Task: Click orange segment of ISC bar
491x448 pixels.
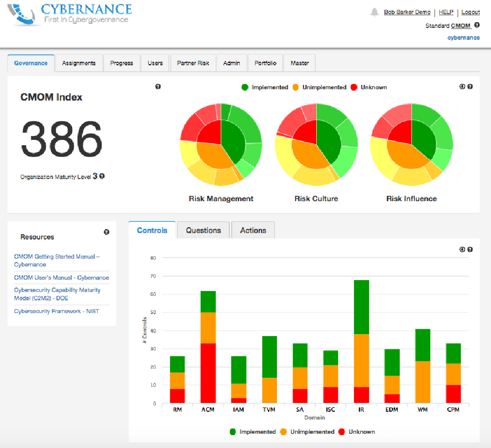Action: point(330,376)
